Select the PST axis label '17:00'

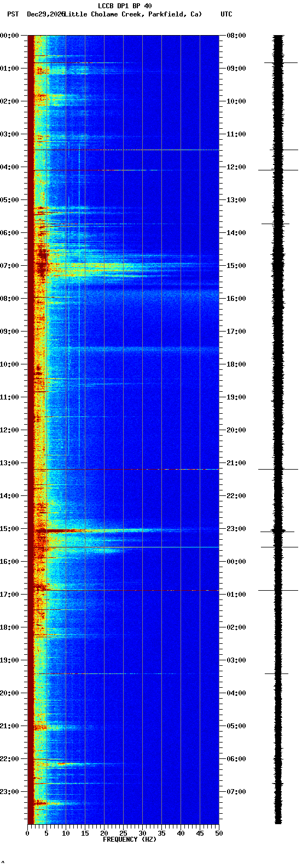[9, 595]
